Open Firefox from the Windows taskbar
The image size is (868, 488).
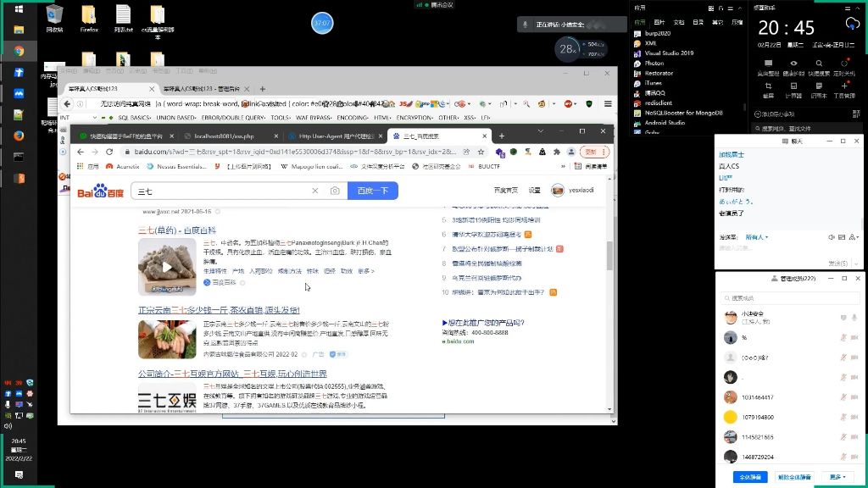19,136
